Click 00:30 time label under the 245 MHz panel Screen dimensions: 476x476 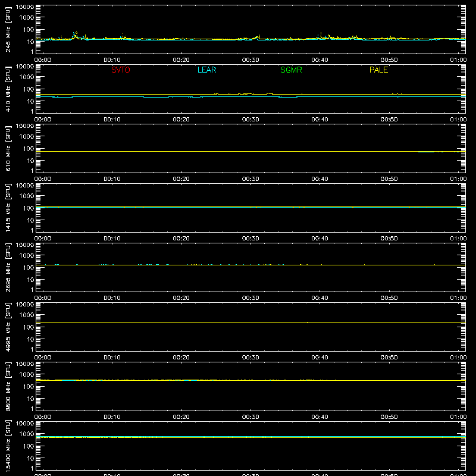(250, 60)
